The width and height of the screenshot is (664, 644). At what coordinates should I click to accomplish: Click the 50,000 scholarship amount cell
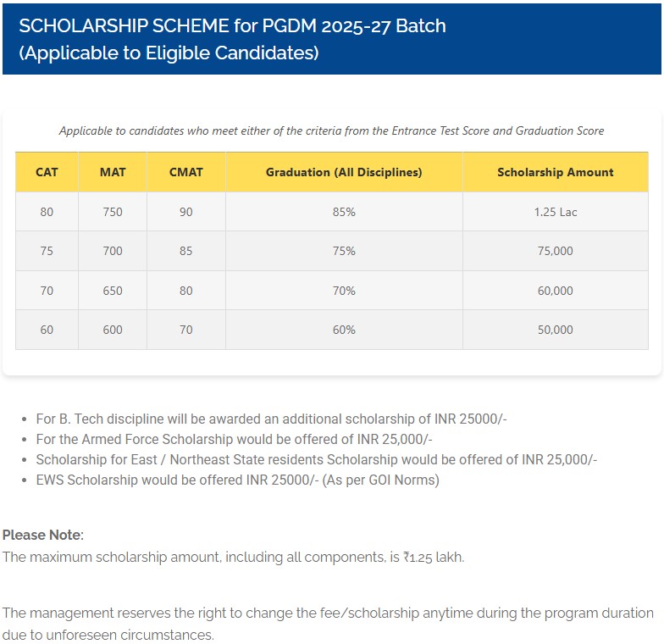pos(555,330)
